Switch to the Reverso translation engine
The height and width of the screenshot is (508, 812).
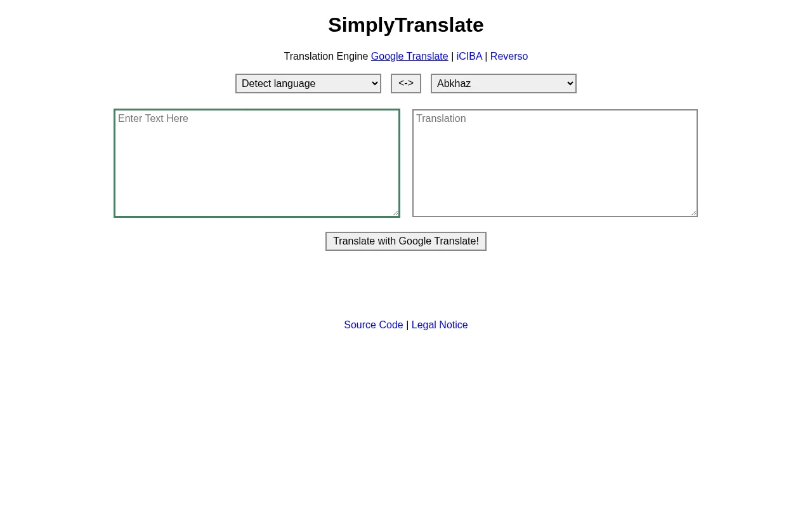pyautogui.click(x=509, y=57)
